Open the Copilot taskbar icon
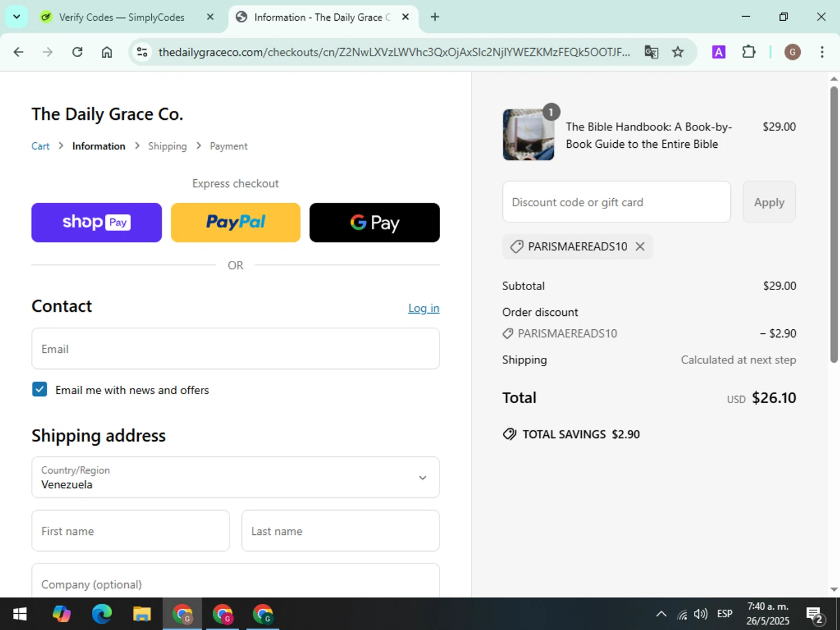 point(62,614)
